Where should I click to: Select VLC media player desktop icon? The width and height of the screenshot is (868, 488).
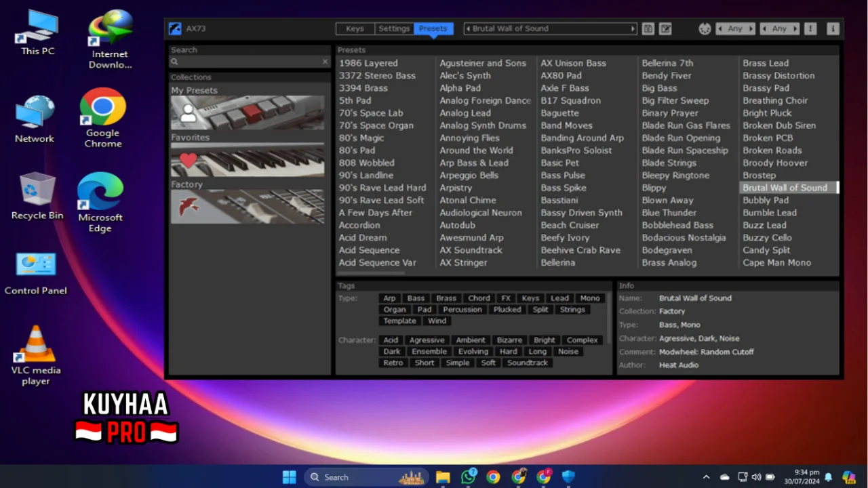(x=36, y=355)
